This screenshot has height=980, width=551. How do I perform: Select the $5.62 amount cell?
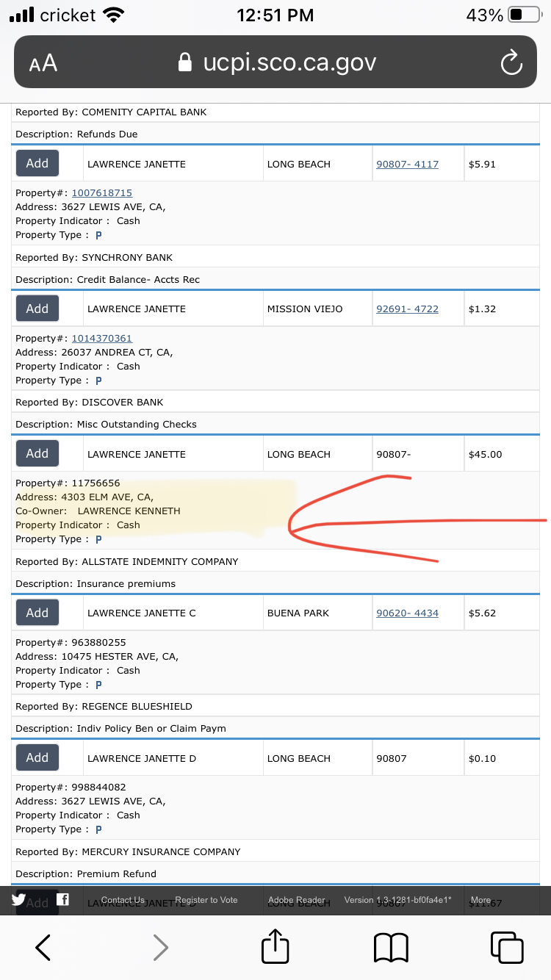point(503,613)
